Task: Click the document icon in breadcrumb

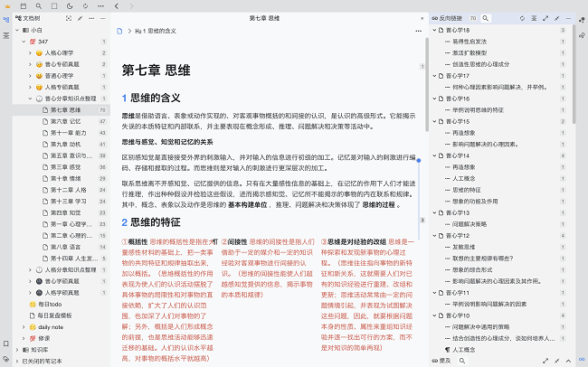Action: pyautogui.click(x=119, y=31)
